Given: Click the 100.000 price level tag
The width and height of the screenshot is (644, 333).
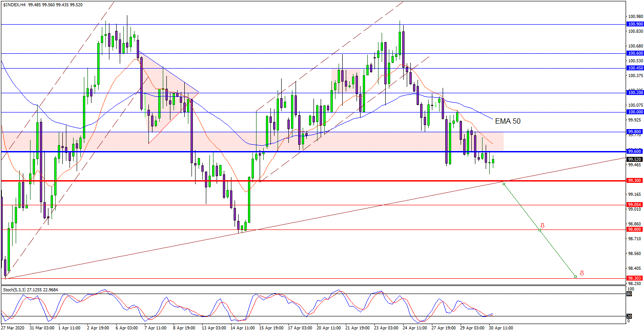Looking at the screenshot, I should (635, 112).
